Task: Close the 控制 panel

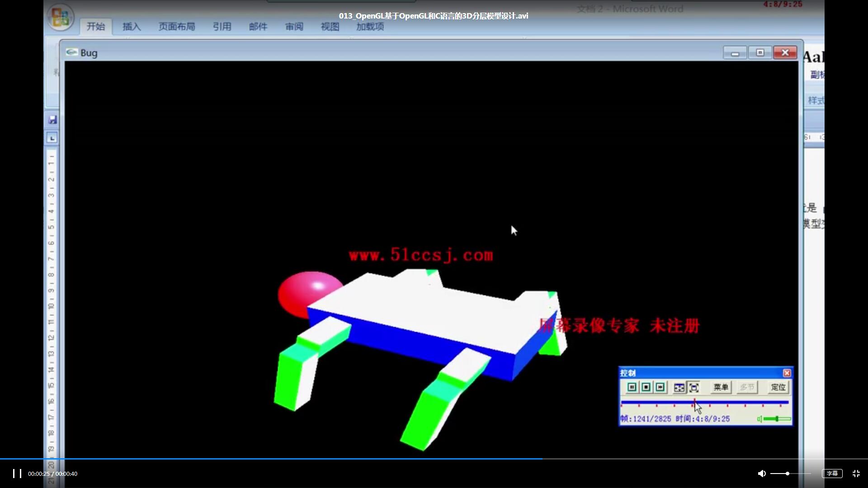Action: pyautogui.click(x=787, y=373)
